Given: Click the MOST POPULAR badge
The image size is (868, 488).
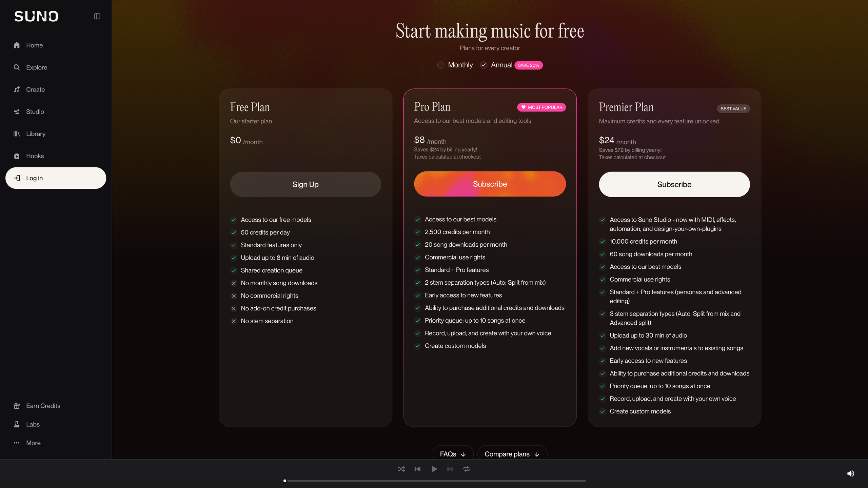Looking at the screenshot, I should pyautogui.click(x=541, y=107).
